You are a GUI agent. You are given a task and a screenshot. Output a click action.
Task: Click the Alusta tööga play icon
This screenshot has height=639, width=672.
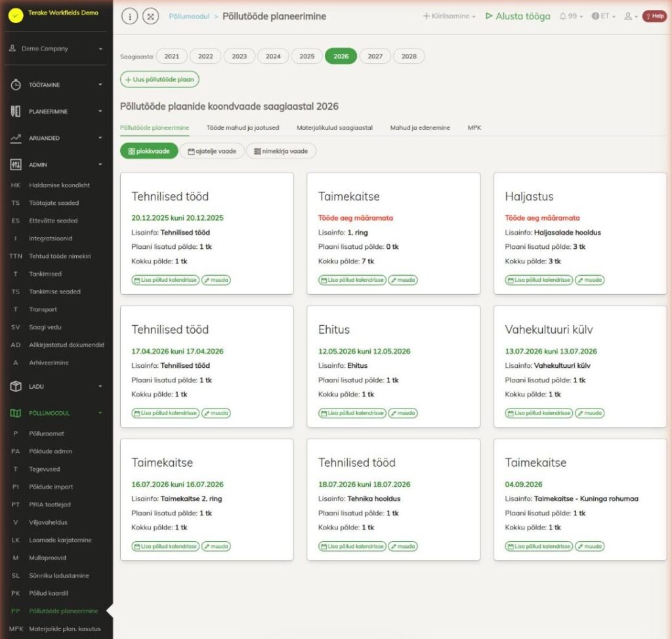coord(488,16)
